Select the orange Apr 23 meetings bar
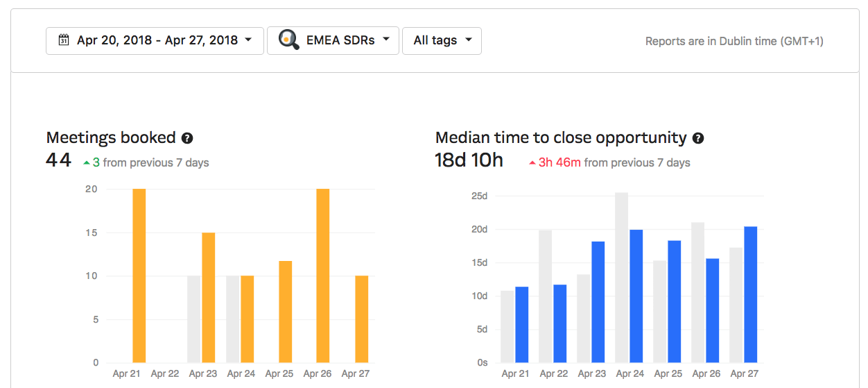The height and width of the screenshot is (388, 868). (209, 297)
